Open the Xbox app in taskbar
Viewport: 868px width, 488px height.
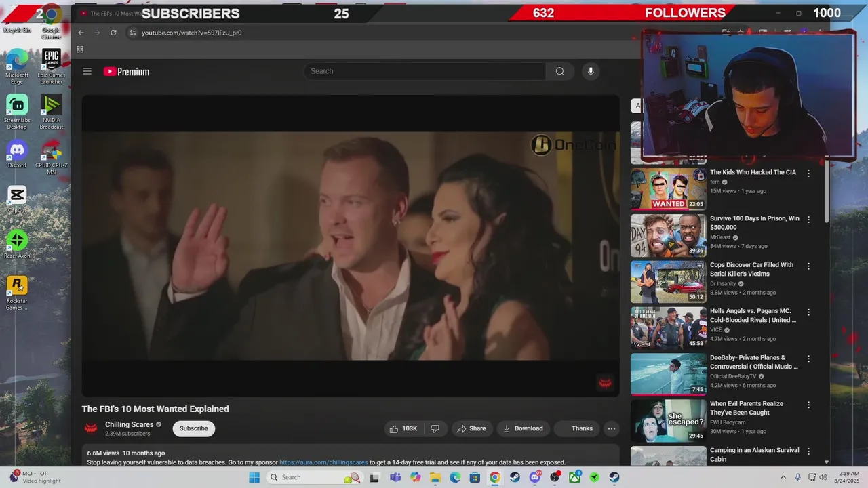574,477
